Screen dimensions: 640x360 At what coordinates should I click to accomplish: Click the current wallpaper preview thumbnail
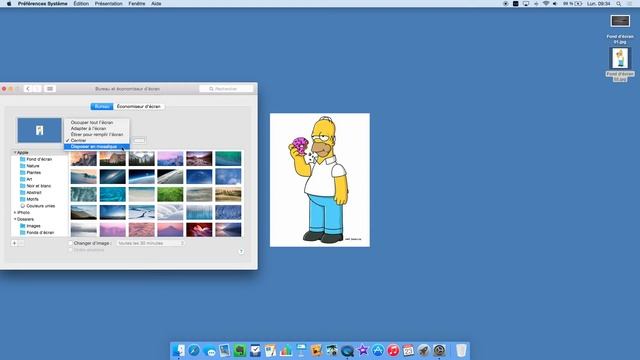click(39, 130)
